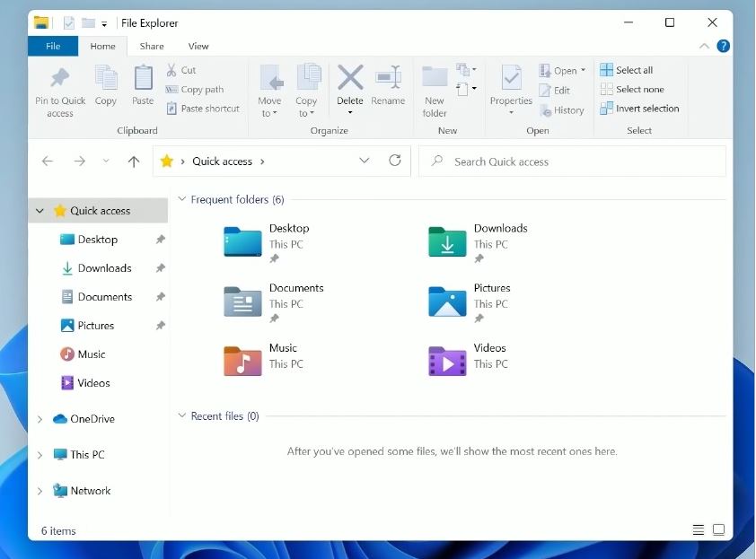This screenshot has width=756, height=559.
Task: Go forward with the right arrow
Action: pyautogui.click(x=80, y=161)
